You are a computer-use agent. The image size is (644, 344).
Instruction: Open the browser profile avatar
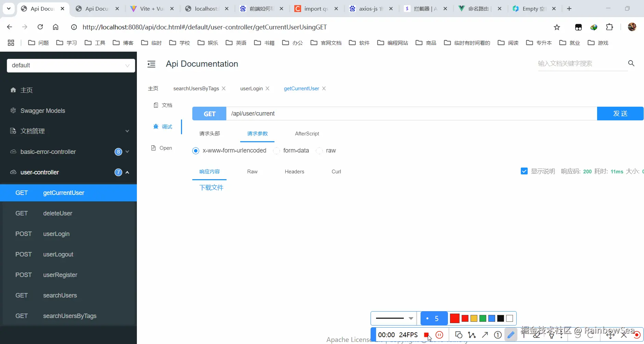click(632, 27)
